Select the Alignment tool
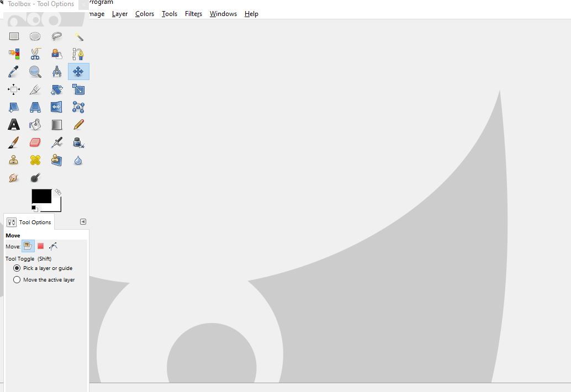571x392 pixels. (x=14, y=89)
